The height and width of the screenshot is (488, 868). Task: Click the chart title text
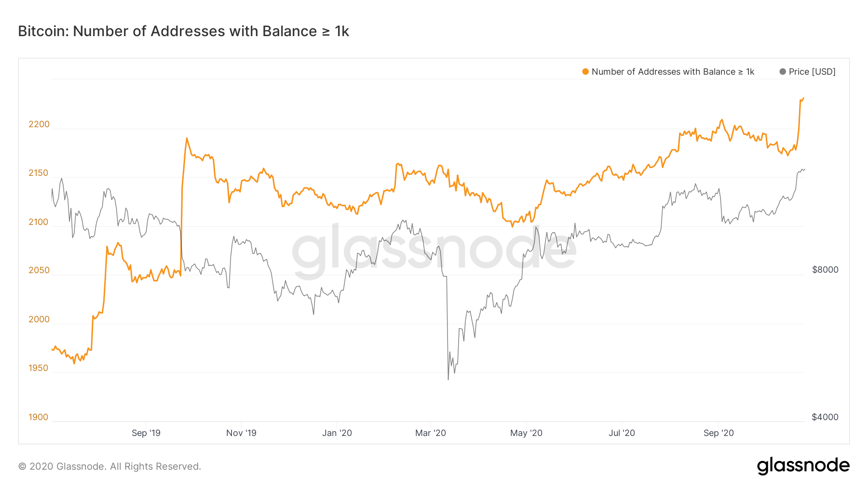coord(183,31)
